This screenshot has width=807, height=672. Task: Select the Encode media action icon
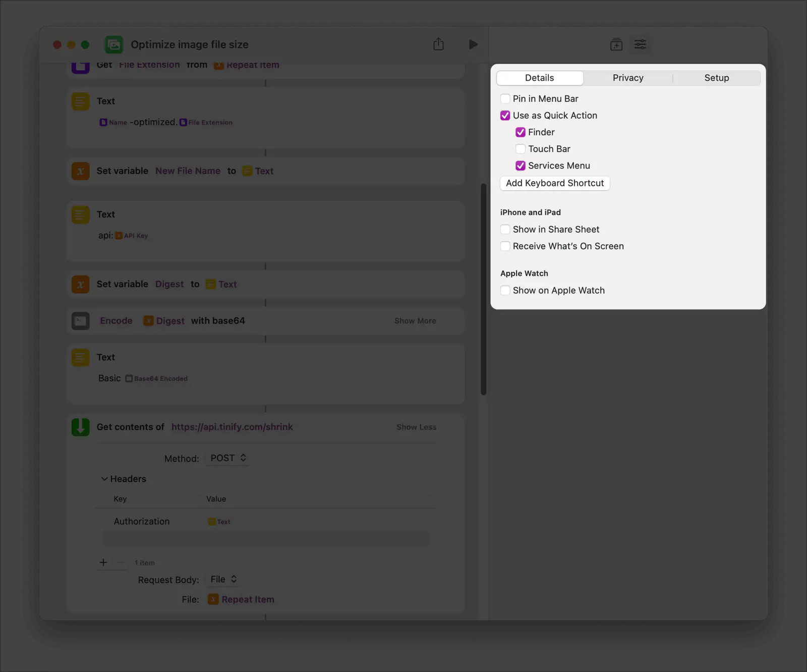[80, 321]
